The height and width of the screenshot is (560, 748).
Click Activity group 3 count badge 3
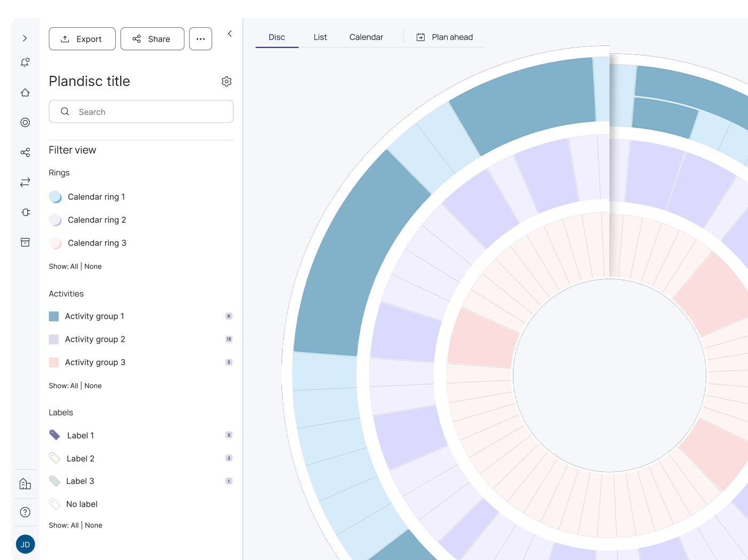click(x=229, y=362)
